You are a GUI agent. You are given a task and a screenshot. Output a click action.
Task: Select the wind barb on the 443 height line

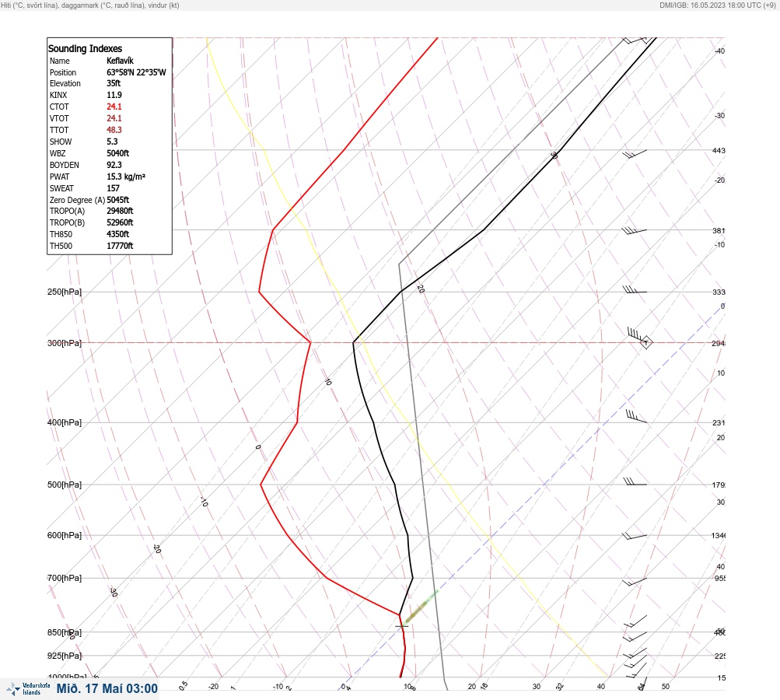click(635, 154)
